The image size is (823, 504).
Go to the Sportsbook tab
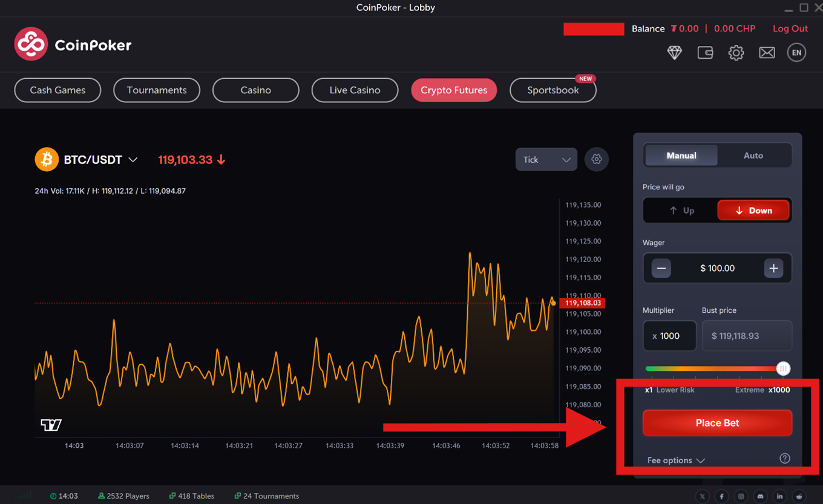[553, 90]
